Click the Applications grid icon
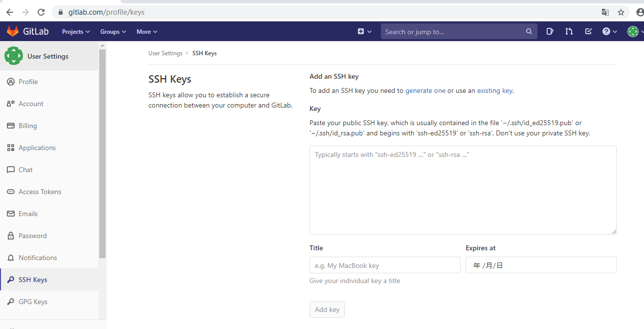This screenshot has height=329, width=644. point(11,148)
